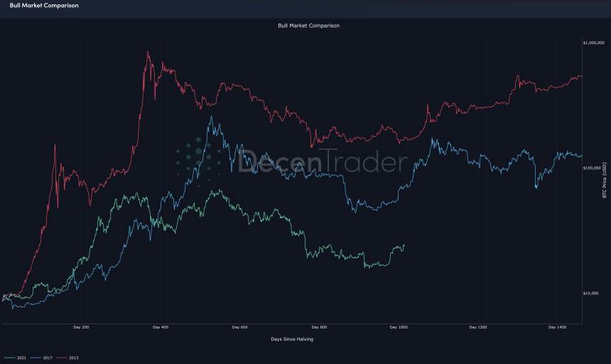Hide the 2013 series via legend label

coord(74,358)
